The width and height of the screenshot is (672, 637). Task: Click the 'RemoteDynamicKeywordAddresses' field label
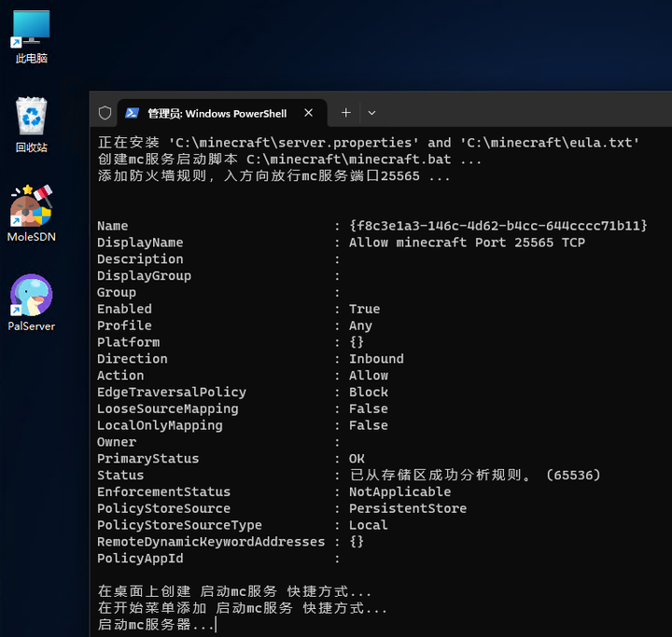(211, 542)
